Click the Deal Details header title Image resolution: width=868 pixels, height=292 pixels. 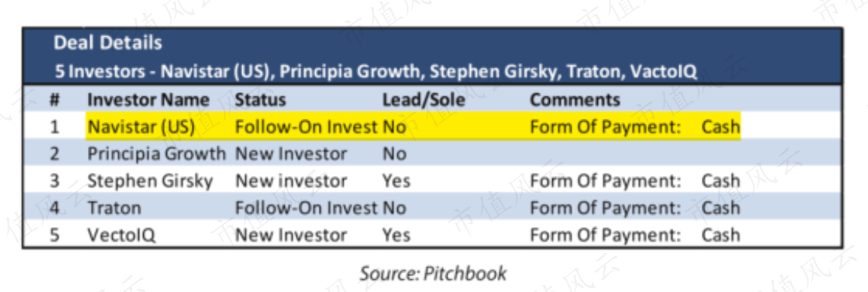coord(108,43)
